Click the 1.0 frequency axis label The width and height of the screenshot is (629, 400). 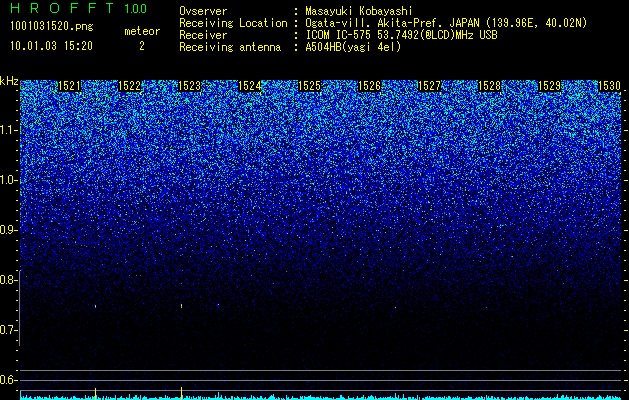[x=8, y=181]
